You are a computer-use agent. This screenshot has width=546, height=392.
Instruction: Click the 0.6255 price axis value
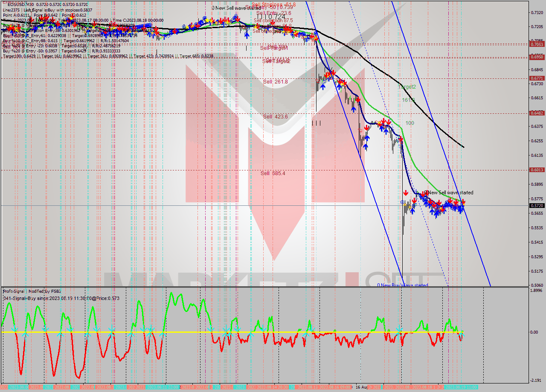pos(537,141)
